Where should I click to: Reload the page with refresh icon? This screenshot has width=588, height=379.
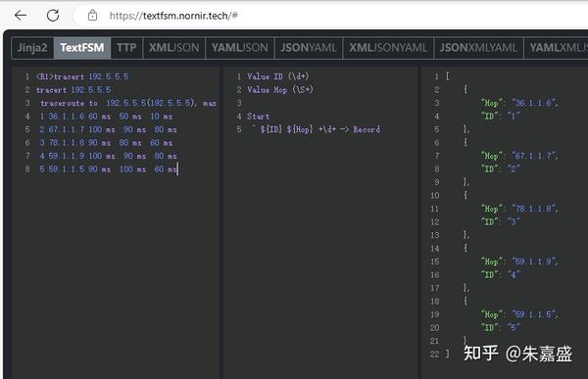click(x=53, y=16)
